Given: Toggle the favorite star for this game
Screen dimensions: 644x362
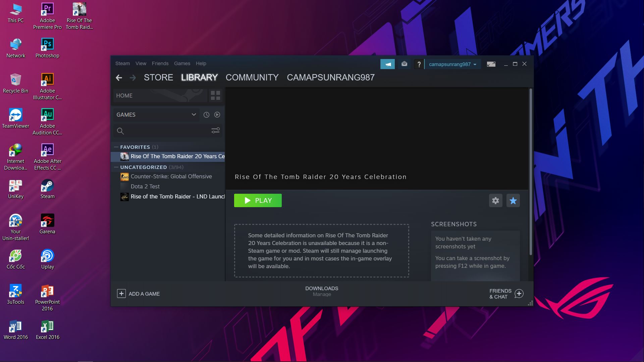Looking at the screenshot, I should 513,200.
